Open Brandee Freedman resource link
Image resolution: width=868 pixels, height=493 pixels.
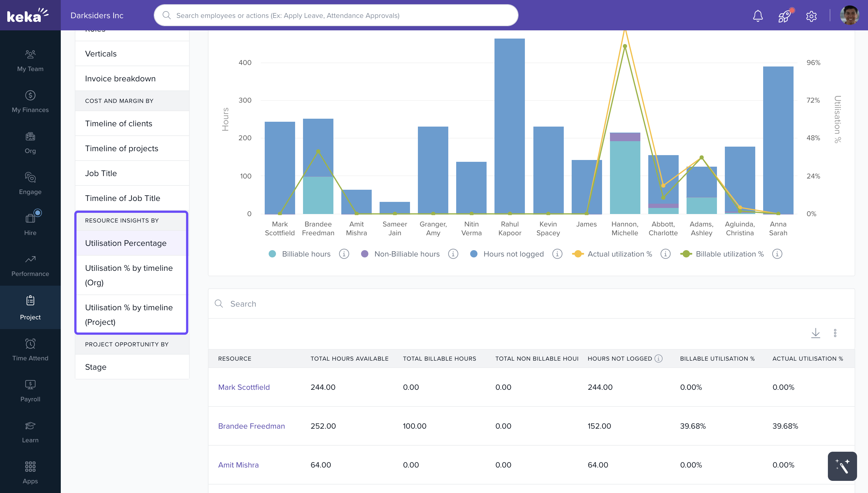[x=251, y=426]
